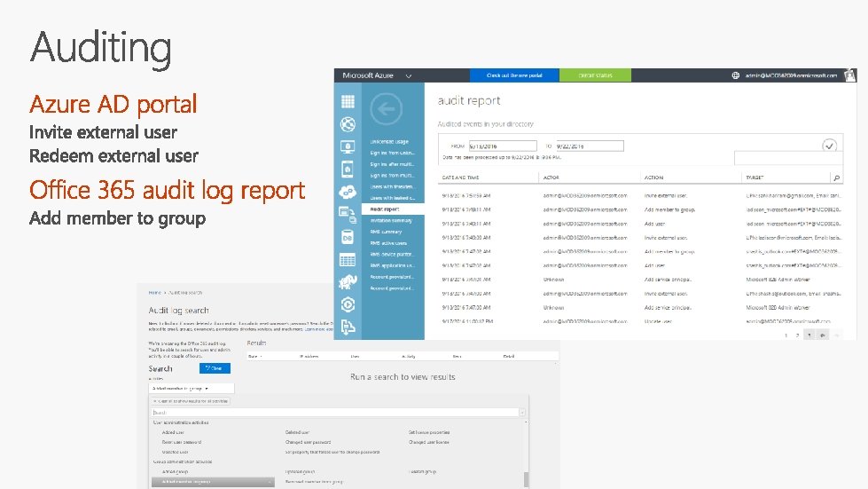Image resolution: width=868 pixels, height=489 pixels.
Task: Click the blue Clear button in Audit log search
Action: pos(215,368)
